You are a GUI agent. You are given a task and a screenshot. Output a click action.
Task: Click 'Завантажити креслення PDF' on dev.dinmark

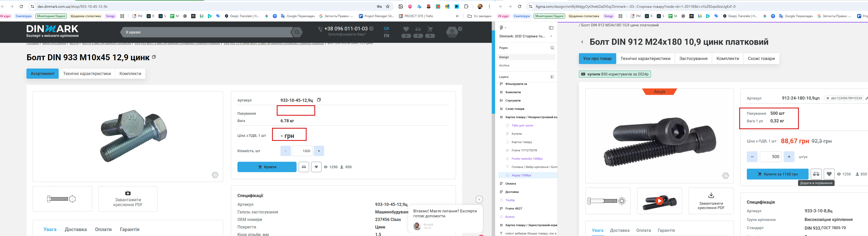tap(128, 199)
